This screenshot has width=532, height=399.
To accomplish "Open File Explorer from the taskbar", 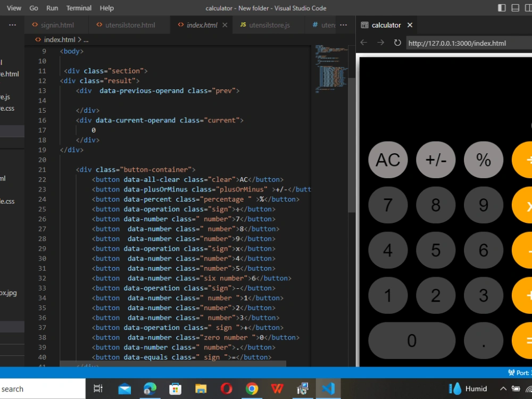I will pos(201,388).
